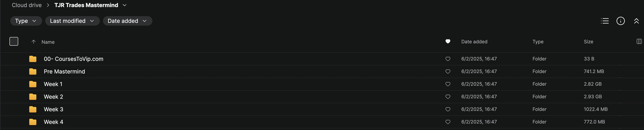
Task: Open the Date added filter dropdown
Action: pyautogui.click(x=127, y=21)
